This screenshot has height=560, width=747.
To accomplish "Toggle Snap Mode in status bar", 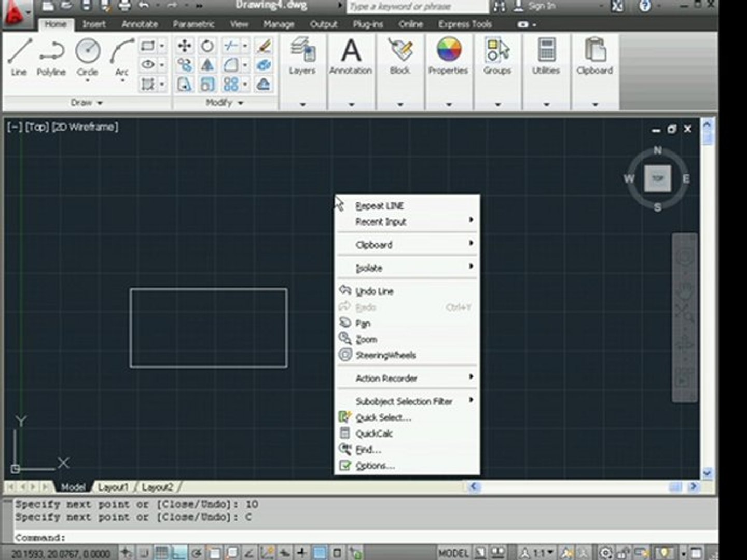I will point(145,553).
